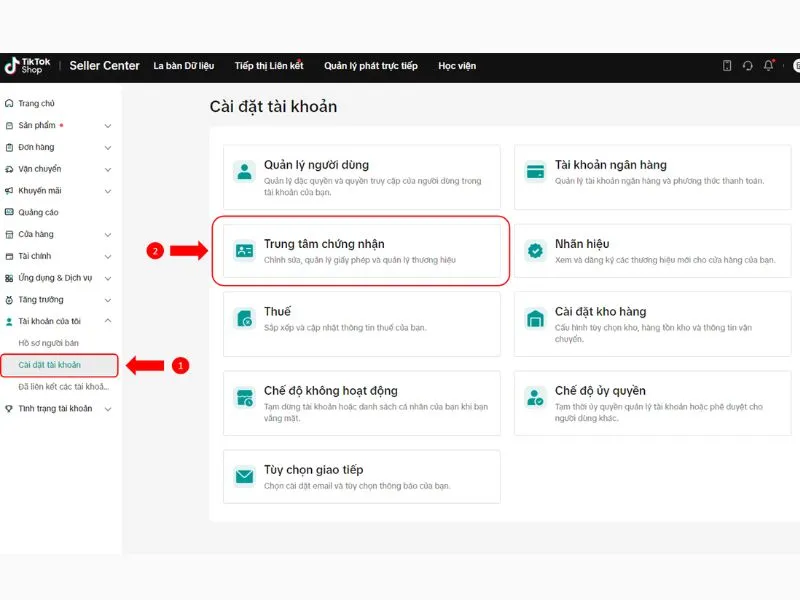Click the Chế độ ủy quyền delegate icon
Viewport: 800px width, 600px height.
(535, 397)
